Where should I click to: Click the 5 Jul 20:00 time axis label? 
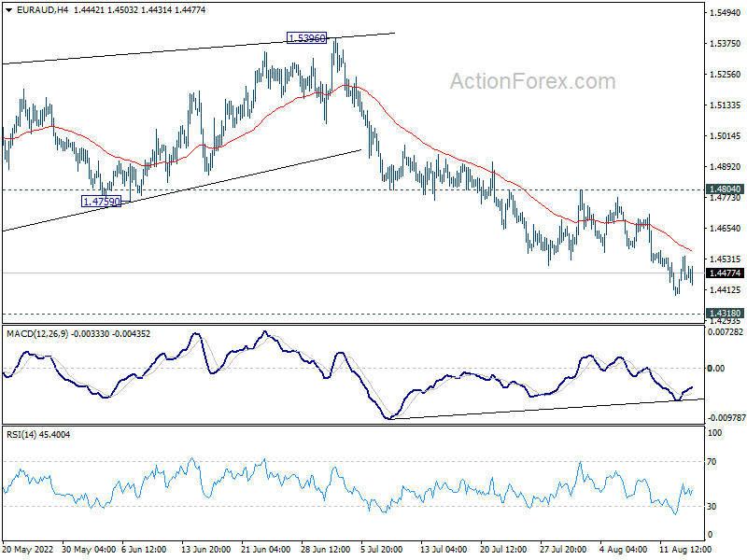381,550
